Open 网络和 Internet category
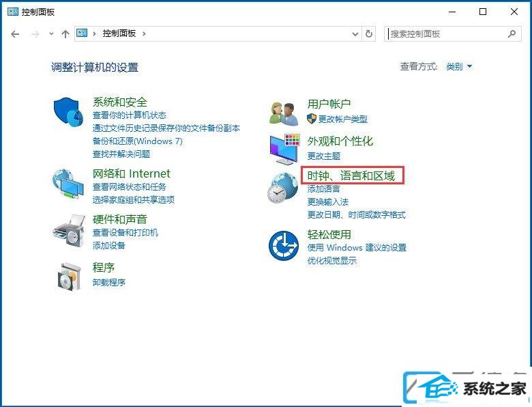Screen dimensions: 532x407 (x=132, y=173)
